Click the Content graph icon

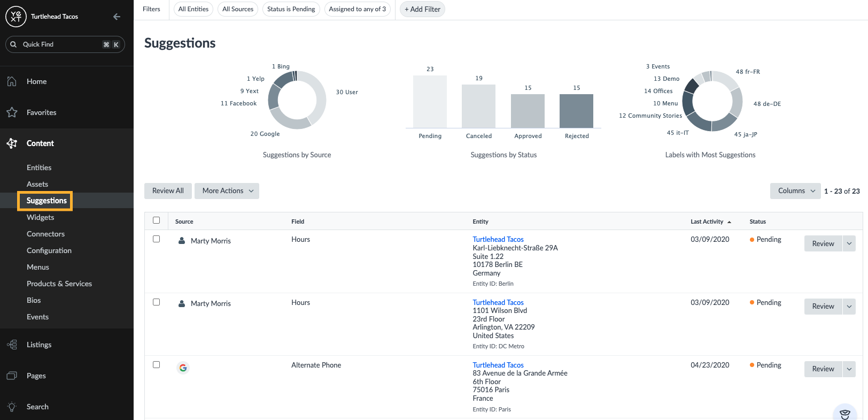coord(12,143)
